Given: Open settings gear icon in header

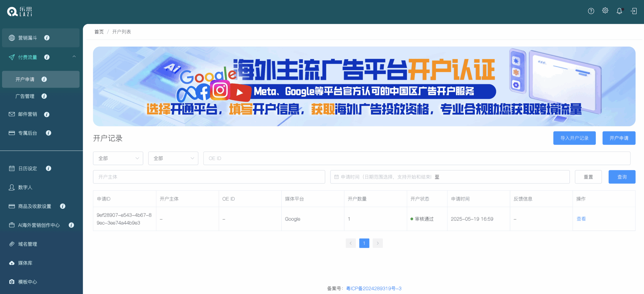Looking at the screenshot, I should coord(605,11).
